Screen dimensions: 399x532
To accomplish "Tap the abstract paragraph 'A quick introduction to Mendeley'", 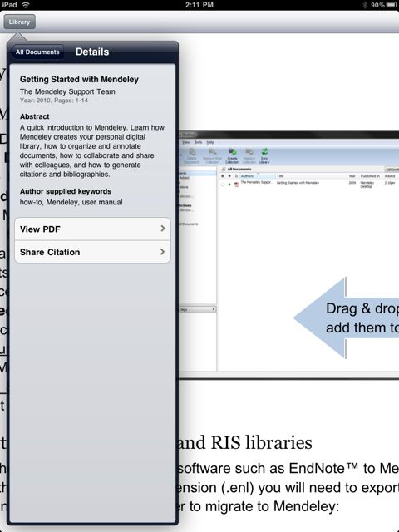I will [x=92, y=150].
